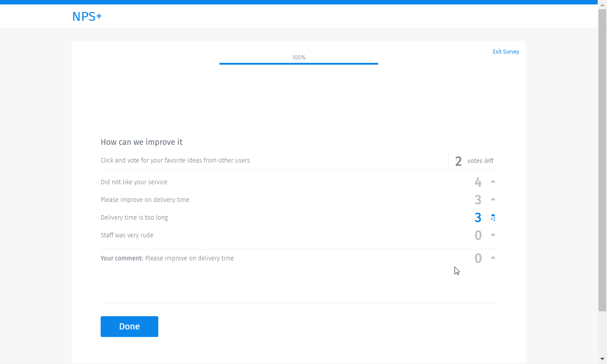Upvote the "Did not like your service" idea

[493, 182]
